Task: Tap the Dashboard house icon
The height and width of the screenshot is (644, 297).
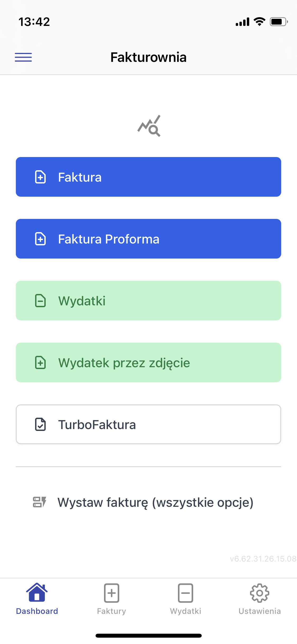Action: tap(37, 592)
